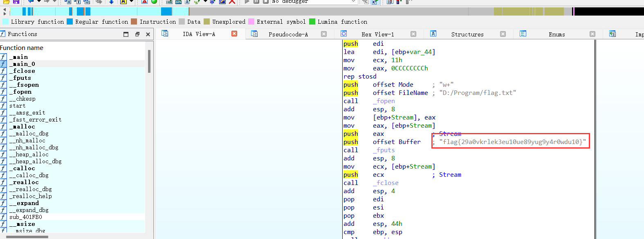Click the External symbol pink swatch

(251, 22)
